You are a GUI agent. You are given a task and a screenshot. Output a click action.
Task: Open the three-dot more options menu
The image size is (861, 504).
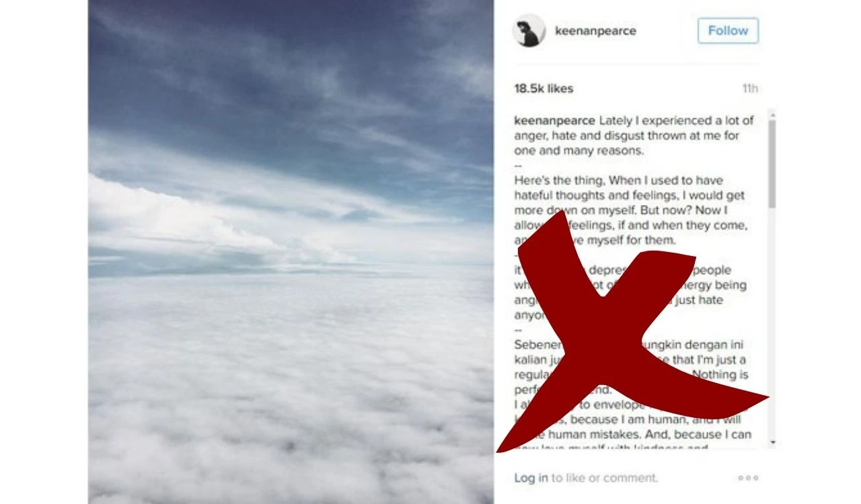pyautogui.click(x=748, y=478)
